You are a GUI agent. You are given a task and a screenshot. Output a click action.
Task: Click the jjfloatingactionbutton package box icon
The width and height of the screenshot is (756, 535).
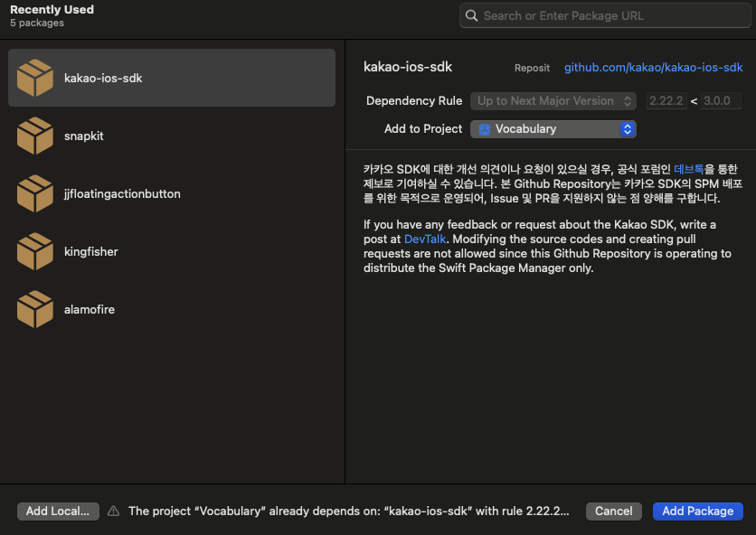click(x=35, y=193)
